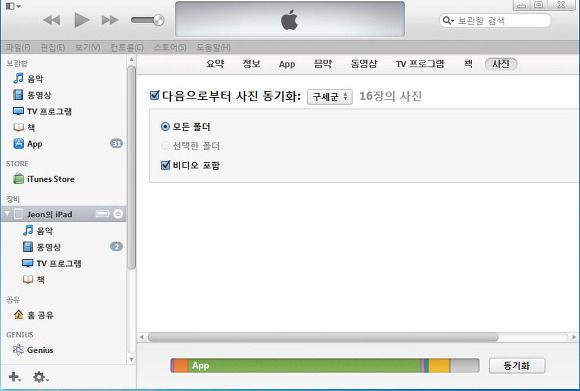
Task: Select the 모든 폴더 radio button
Action: [165, 127]
